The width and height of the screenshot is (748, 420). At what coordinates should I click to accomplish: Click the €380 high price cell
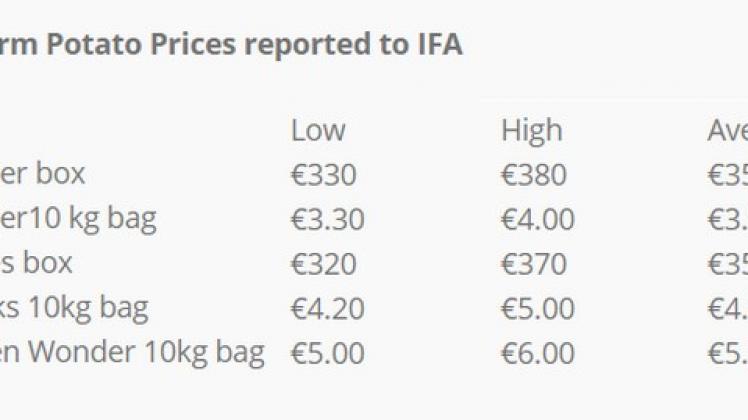[x=534, y=175]
